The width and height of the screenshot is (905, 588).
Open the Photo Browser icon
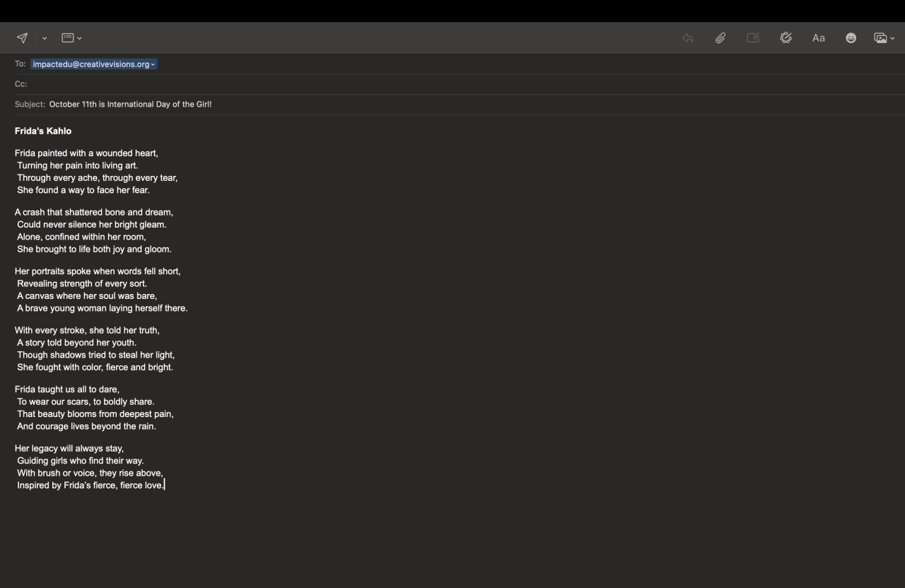click(x=880, y=38)
